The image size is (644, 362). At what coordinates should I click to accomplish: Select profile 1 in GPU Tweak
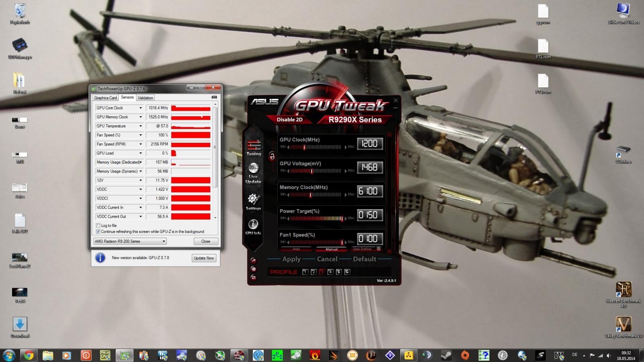point(305,272)
